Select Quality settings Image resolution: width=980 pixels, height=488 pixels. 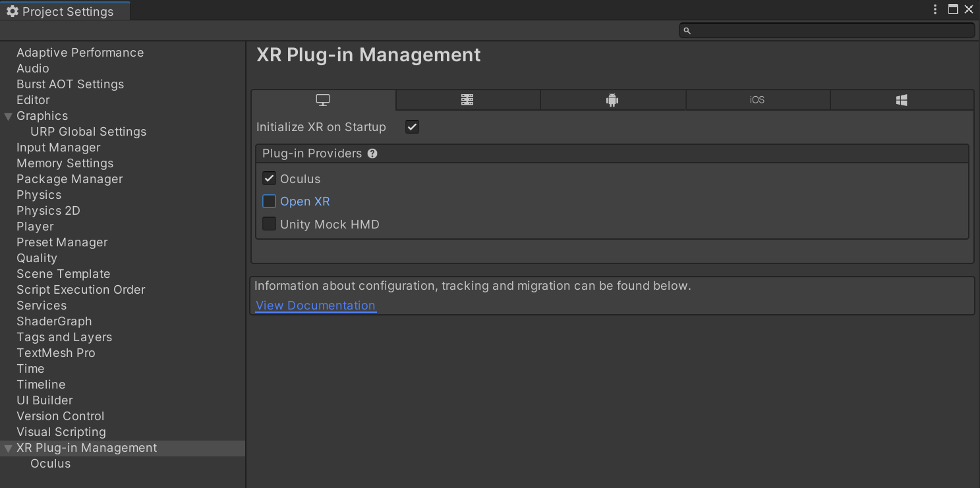(37, 258)
